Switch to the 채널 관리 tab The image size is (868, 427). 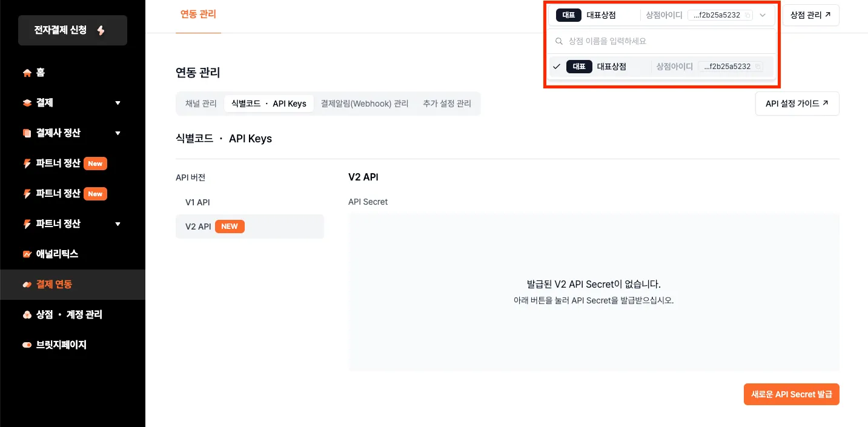click(x=200, y=104)
